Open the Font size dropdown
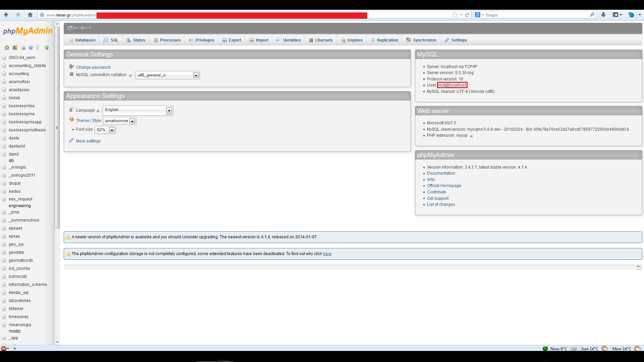The height and width of the screenshot is (362, 644). (105, 130)
